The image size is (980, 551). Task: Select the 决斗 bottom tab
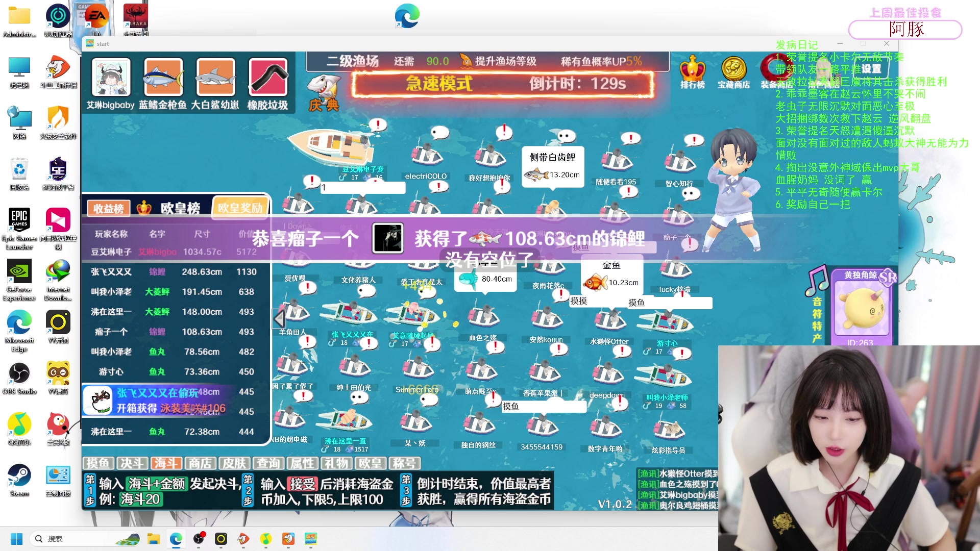pos(133,463)
